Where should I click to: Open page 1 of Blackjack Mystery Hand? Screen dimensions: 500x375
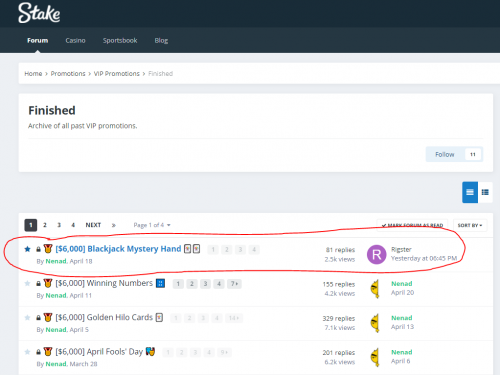[213, 249]
